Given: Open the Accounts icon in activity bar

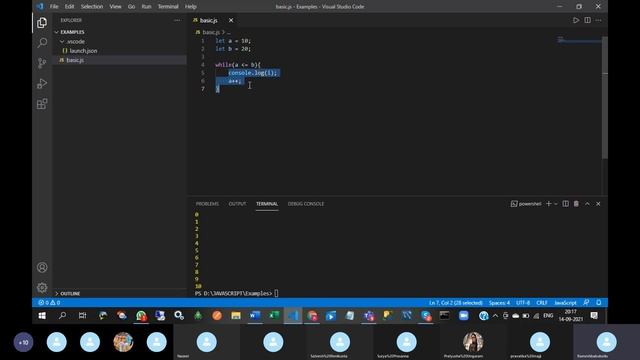Looking at the screenshot, I should point(42,267).
